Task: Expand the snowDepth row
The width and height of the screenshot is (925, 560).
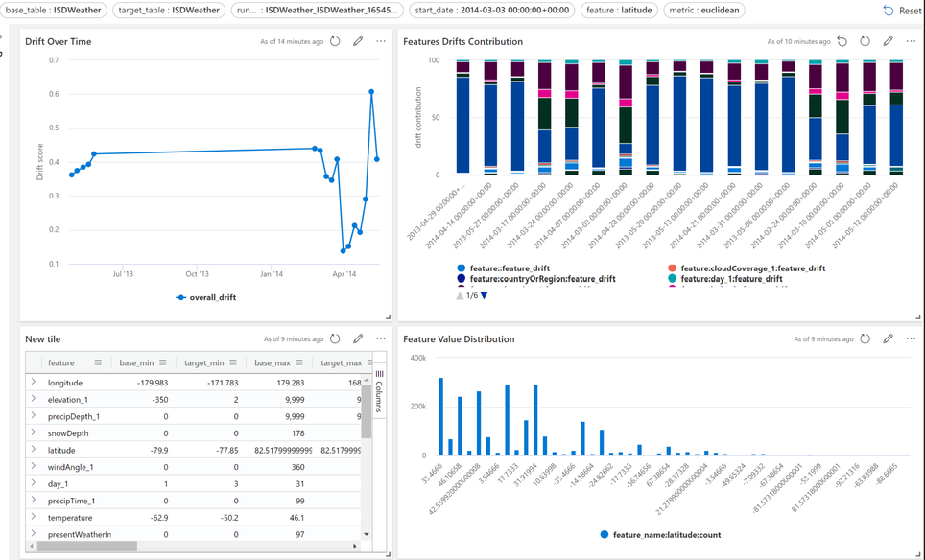Action: 34,432
